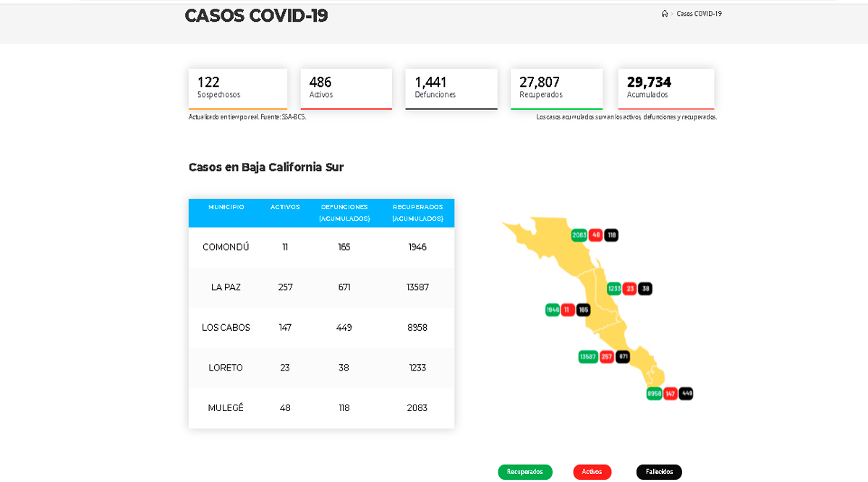
Task: Click the Sospechosos stat card
Action: (x=238, y=88)
